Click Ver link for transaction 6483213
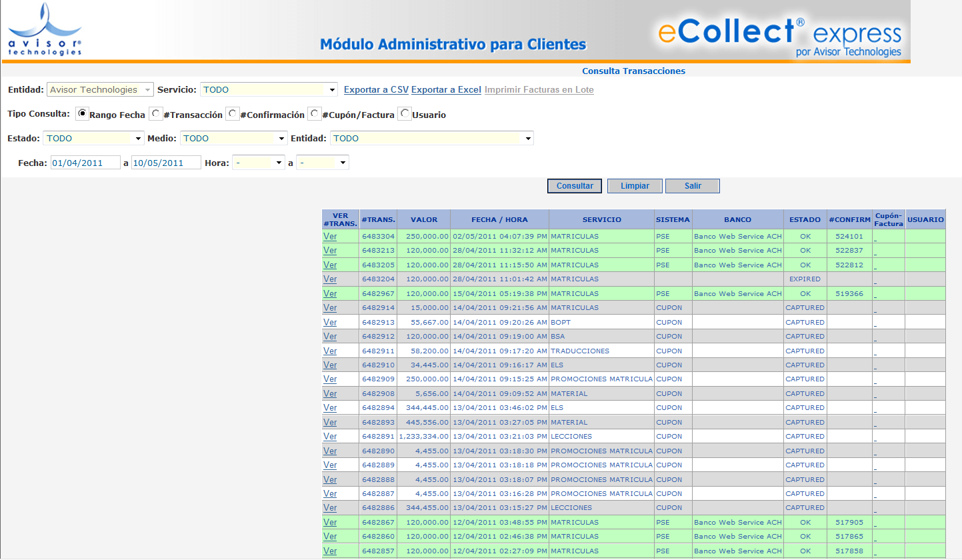 point(330,251)
